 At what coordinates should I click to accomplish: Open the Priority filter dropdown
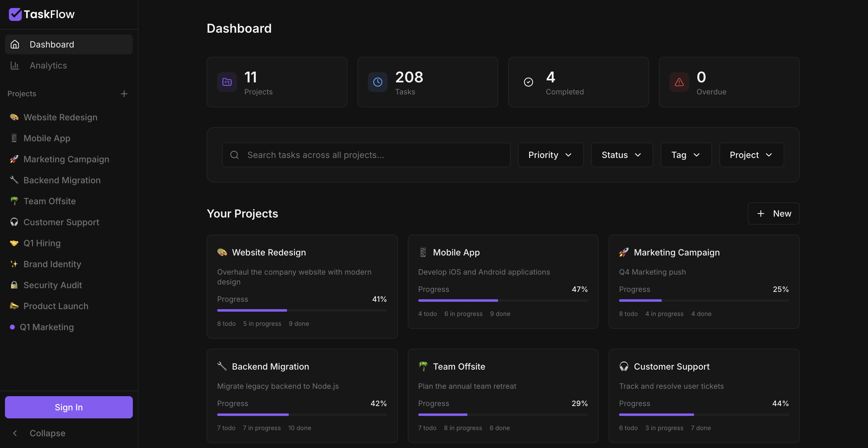550,155
